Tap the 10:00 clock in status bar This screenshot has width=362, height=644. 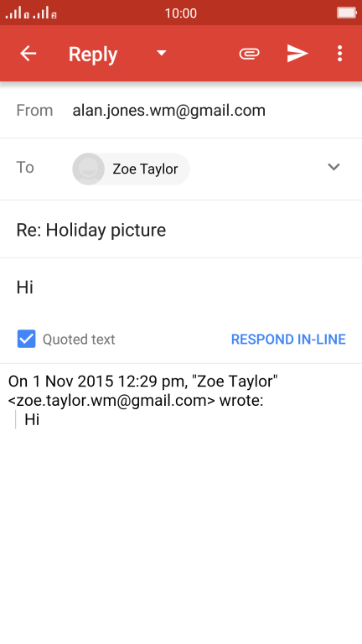click(x=181, y=13)
